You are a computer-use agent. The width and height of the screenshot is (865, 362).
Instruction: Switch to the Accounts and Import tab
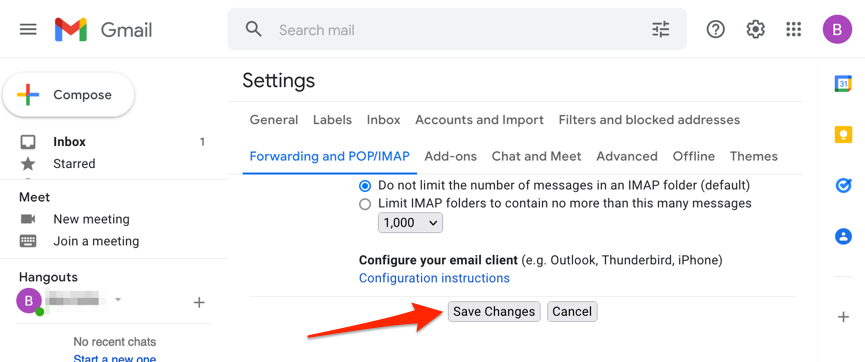pyautogui.click(x=479, y=120)
